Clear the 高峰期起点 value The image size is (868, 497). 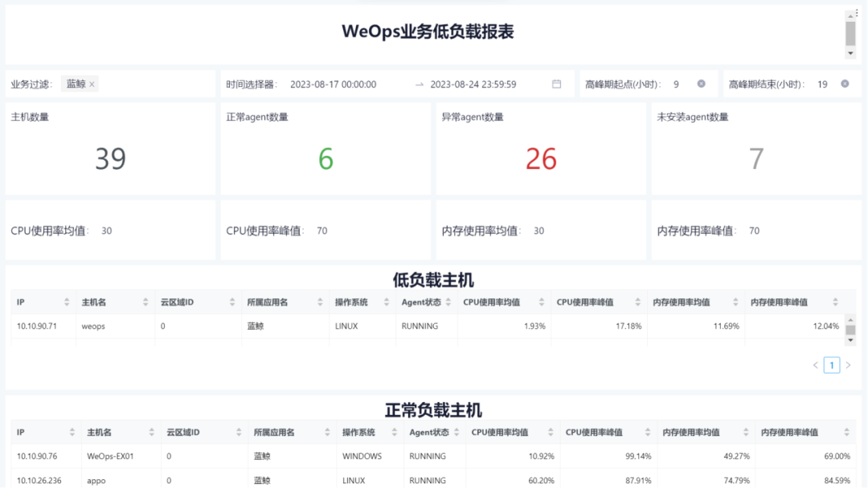tap(702, 84)
